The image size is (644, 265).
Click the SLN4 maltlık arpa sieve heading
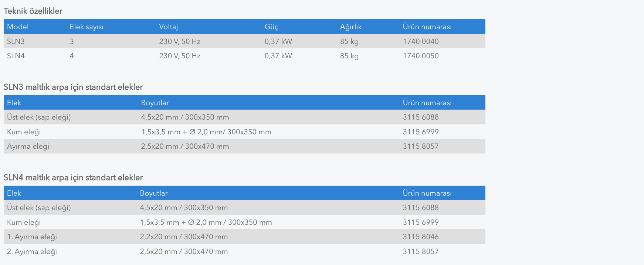[x=73, y=178]
